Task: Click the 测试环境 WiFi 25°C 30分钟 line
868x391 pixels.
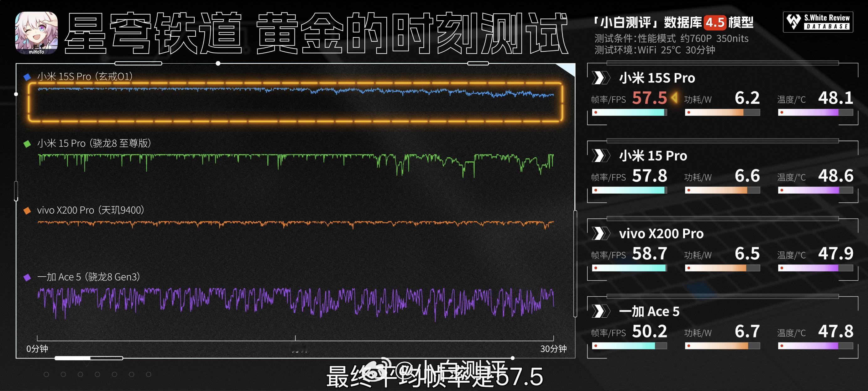Action: (x=654, y=50)
